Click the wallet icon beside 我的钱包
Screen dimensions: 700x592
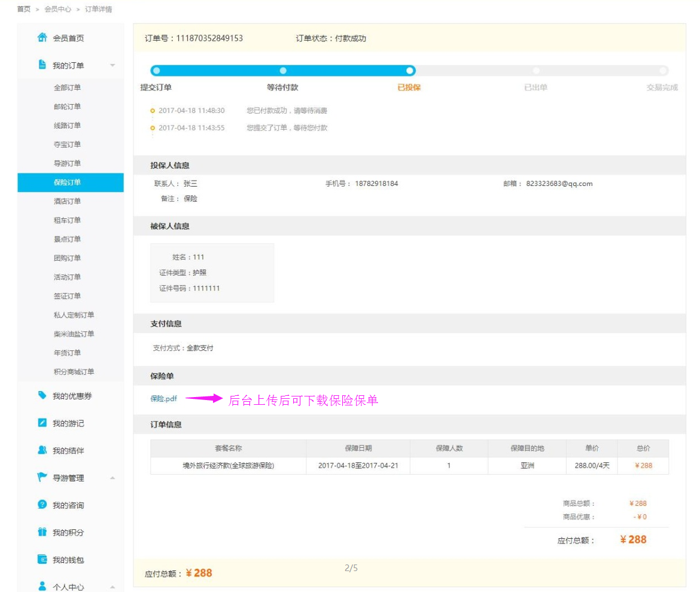point(42,560)
